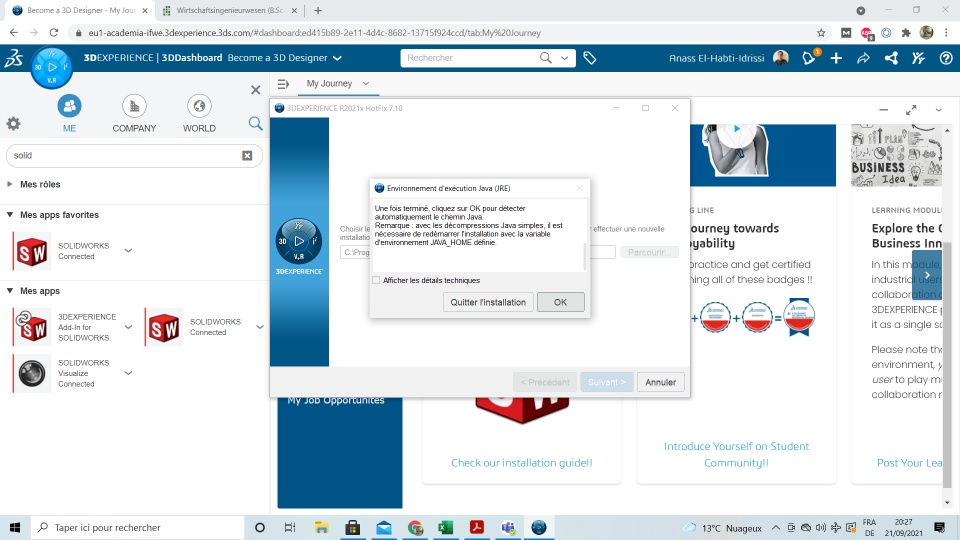Select the ME quadrant icon
The width and height of the screenshot is (960, 540).
[x=69, y=106]
